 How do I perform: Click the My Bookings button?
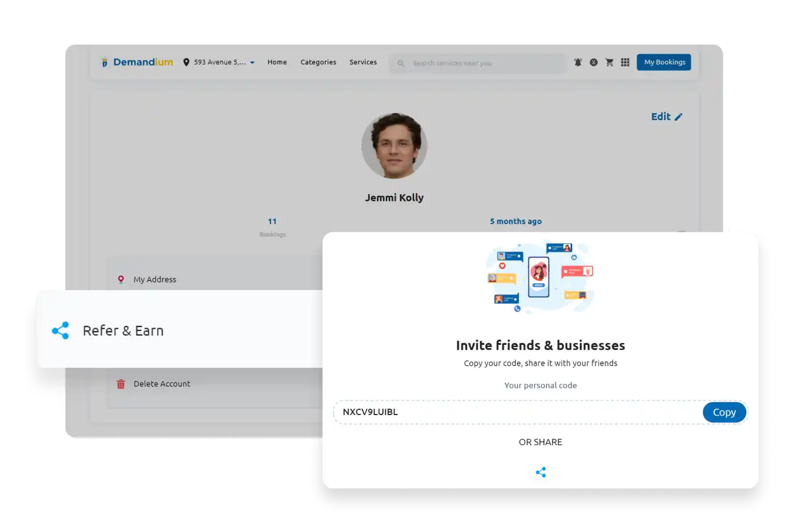(664, 62)
